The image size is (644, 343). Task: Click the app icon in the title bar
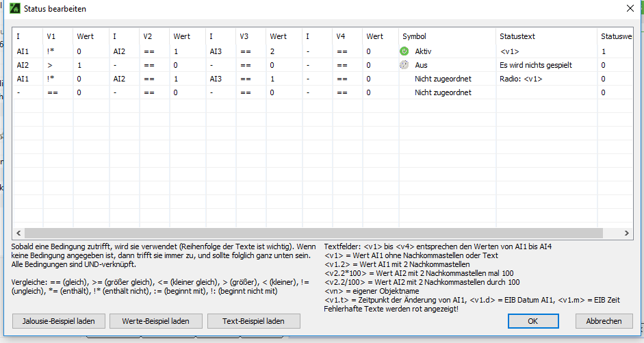(15, 8)
